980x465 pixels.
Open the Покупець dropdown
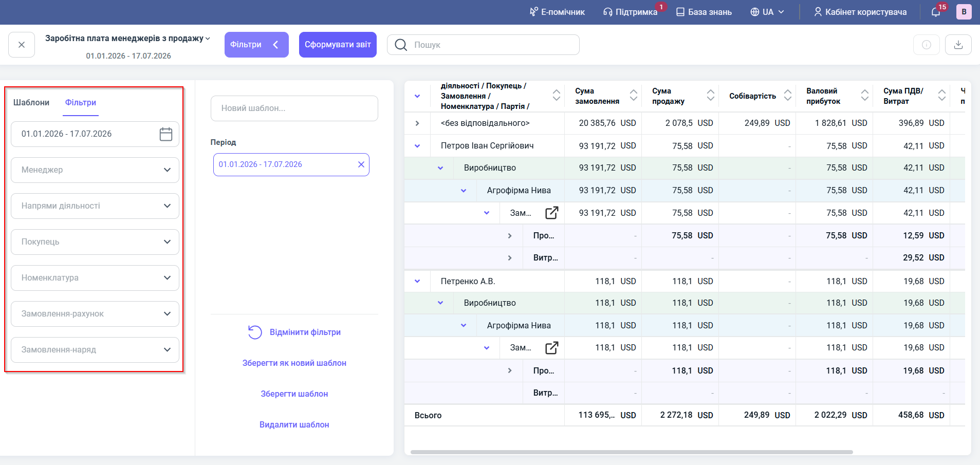click(x=95, y=242)
